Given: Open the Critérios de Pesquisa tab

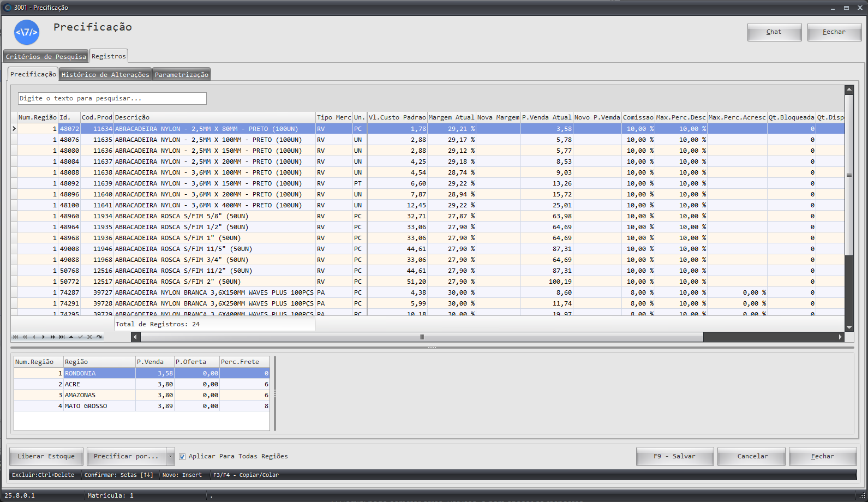Looking at the screenshot, I should pyautogui.click(x=46, y=57).
